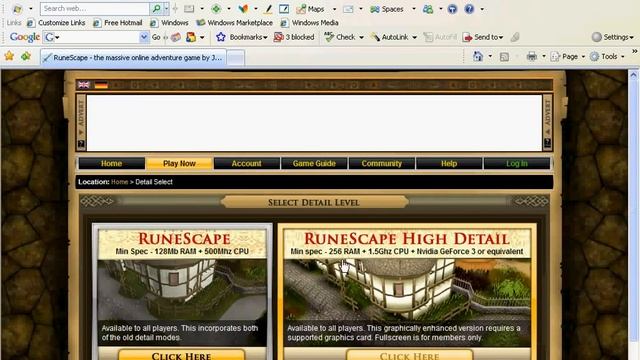Viewport: 640px width, 360px height.
Task: Click Click Here under RuneScape High Detail
Action: click(x=409, y=355)
